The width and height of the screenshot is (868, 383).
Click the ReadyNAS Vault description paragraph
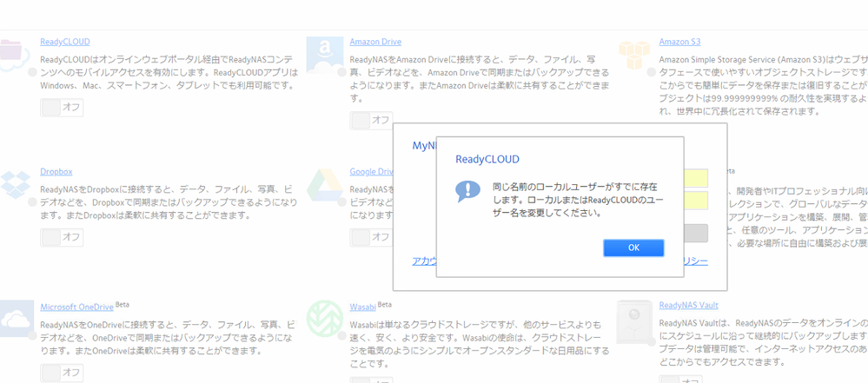[764, 342]
